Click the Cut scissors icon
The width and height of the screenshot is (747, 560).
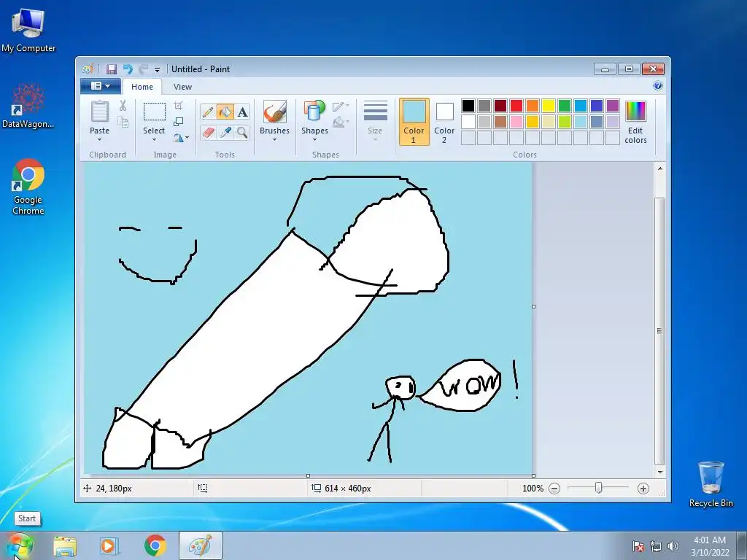point(123,106)
